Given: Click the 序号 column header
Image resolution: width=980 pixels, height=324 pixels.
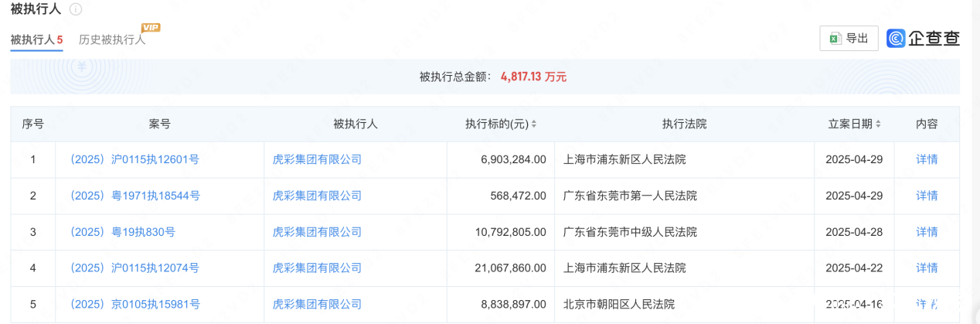Looking at the screenshot, I should tap(33, 124).
